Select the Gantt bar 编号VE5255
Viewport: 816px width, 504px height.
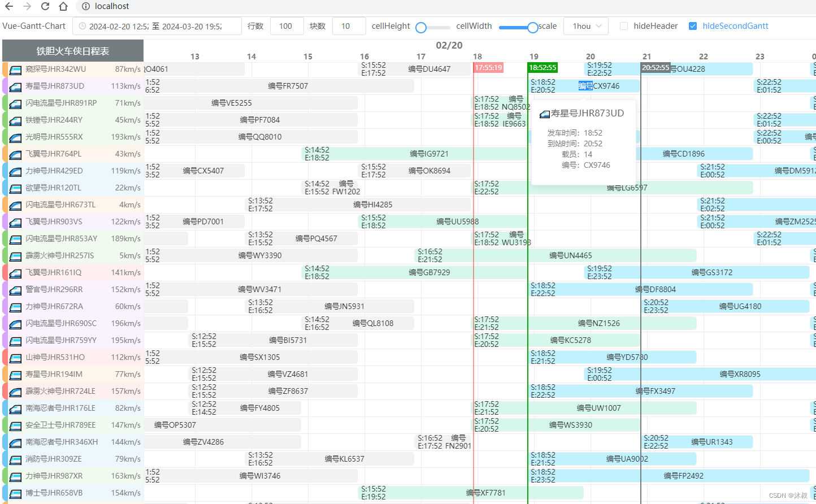pyautogui.click(x=250, y=103)
